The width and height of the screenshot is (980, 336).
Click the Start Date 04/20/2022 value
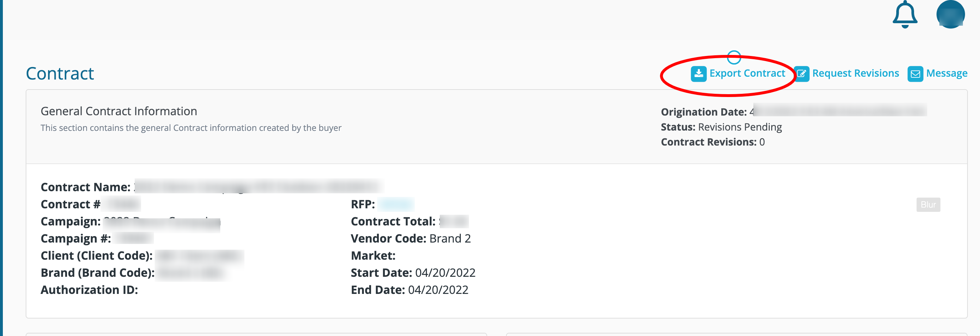tap(445, 273)
